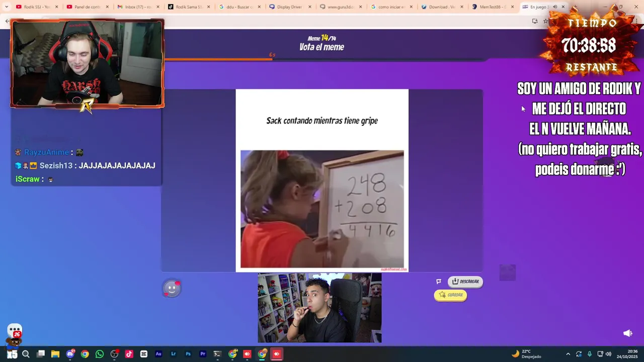This screenshot has width=644, height=362.
Task: Open File Explorer from the taskbar
Action: tap(55, 354)
